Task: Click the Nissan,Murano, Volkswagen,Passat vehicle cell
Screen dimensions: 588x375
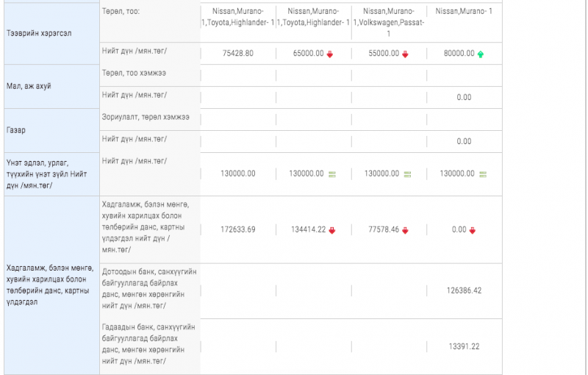Action: click(388, 22)
